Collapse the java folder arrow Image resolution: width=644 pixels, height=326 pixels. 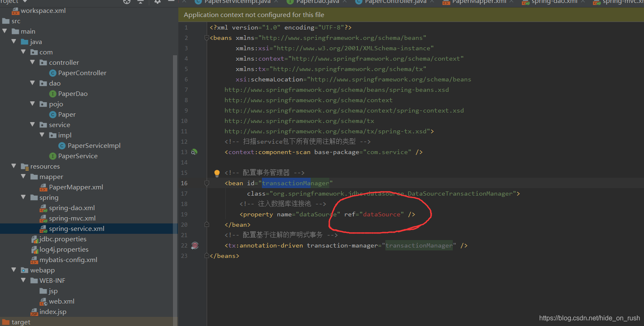point(14,42)
